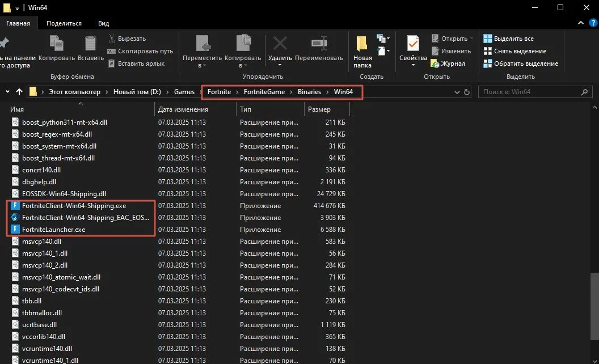Click scrollbar up arrow

pyautogui.click(x=594, y=107)
